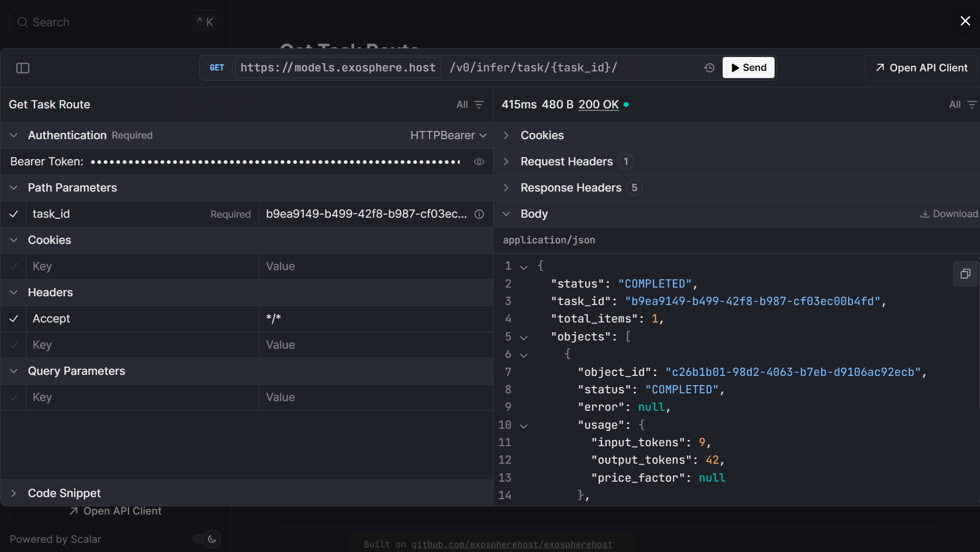Click the search magnifier icon

click(x=23, y=22)
